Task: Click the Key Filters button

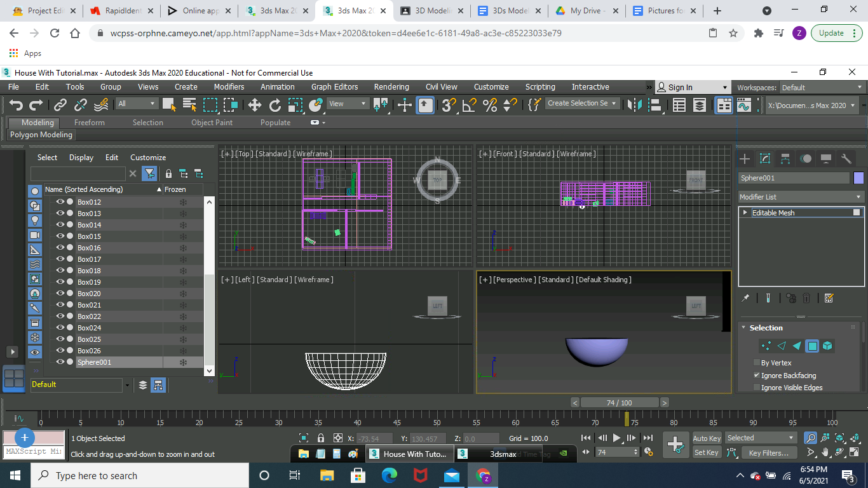Action: (x=768, y=453)
